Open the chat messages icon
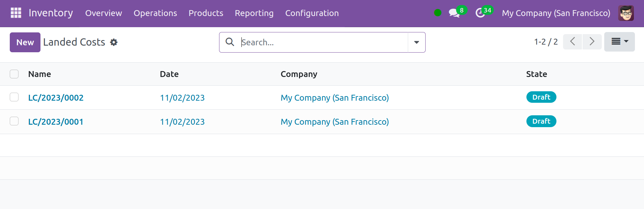The width and height of the screenshot is (644, 209). tap(454, 13)
